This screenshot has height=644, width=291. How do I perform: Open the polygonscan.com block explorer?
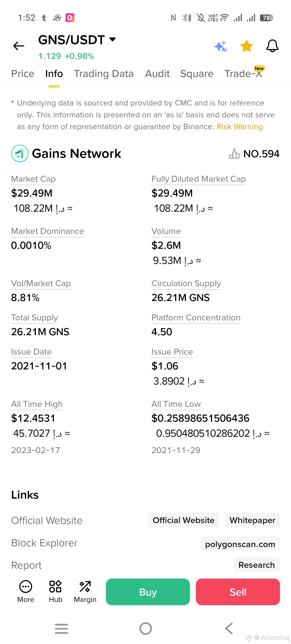pos(240,544)
